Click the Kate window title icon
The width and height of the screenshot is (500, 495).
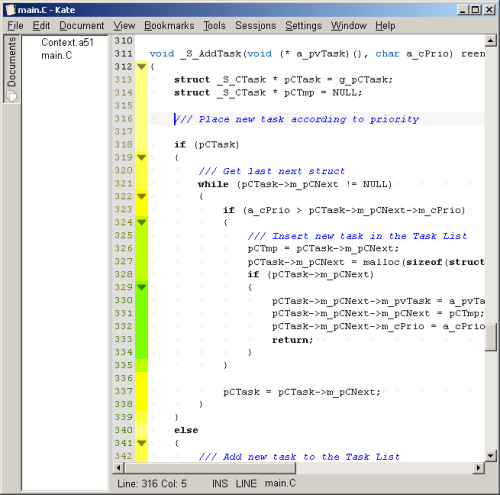(x=10, y=9)
